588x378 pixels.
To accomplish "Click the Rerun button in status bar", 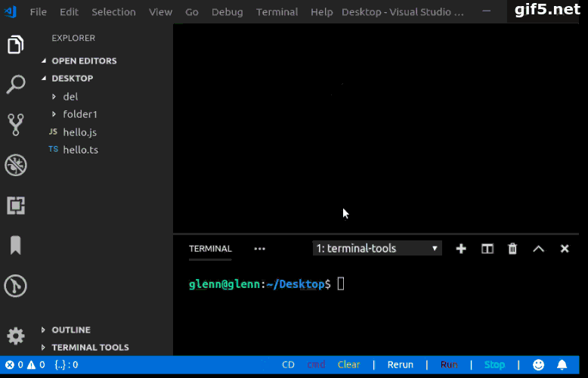I will pos(400,364).
